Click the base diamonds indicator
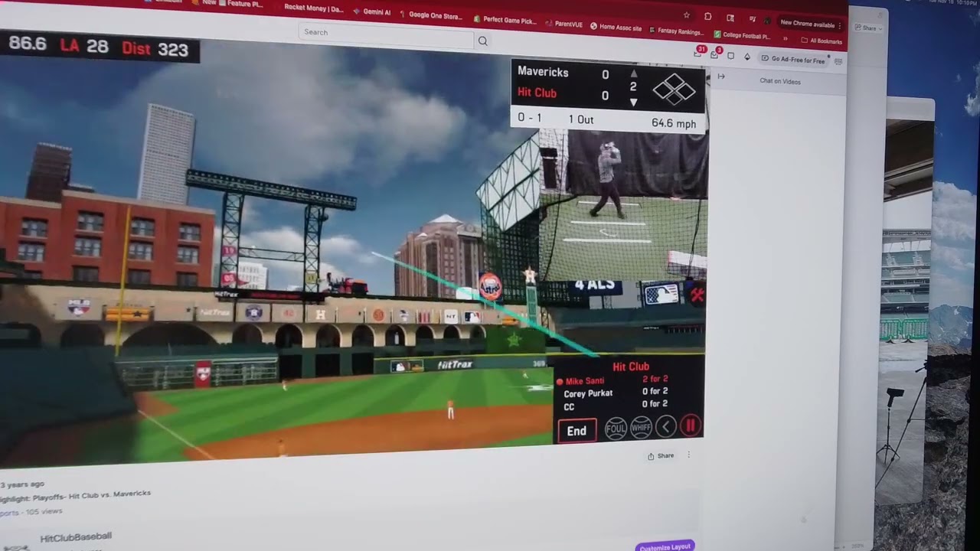This screenshot has height=551, width=980. (x=675, y=90)
